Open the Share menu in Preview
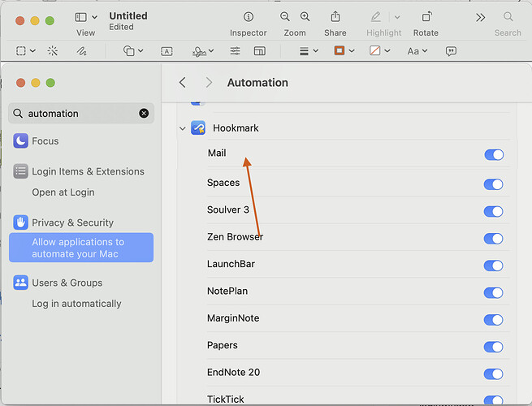Viewport: 532px width, 406px height. pyautogui.click(x=335, y=16)
